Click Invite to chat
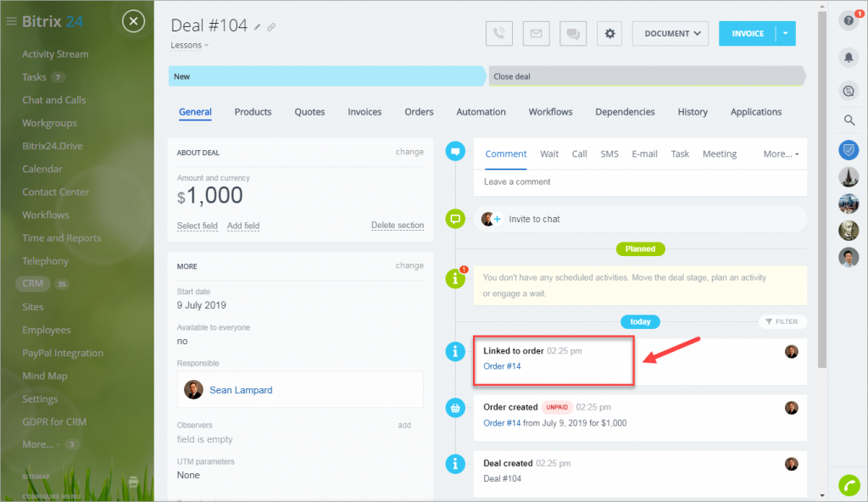 click(x=534, y=220)
